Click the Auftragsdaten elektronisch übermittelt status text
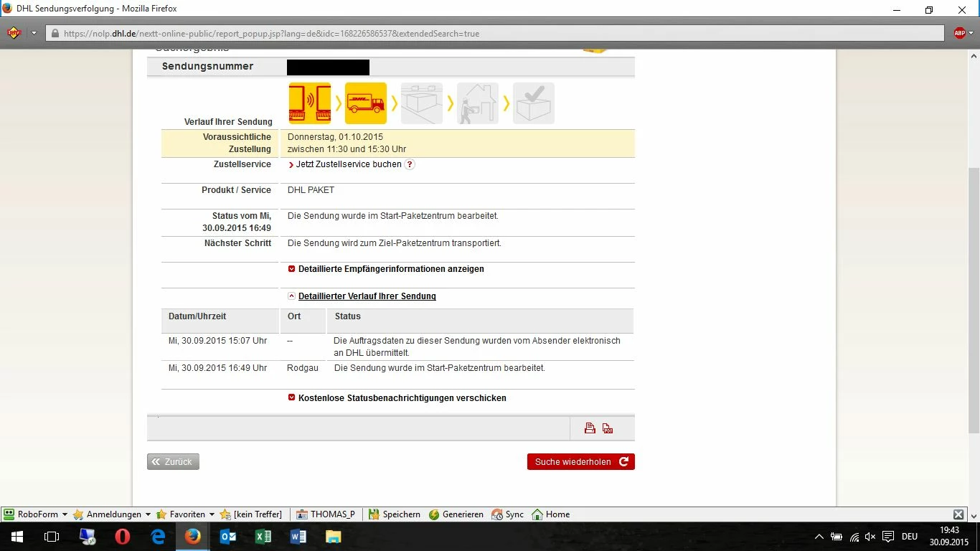The image size is (980, 551). coord(477,347)
